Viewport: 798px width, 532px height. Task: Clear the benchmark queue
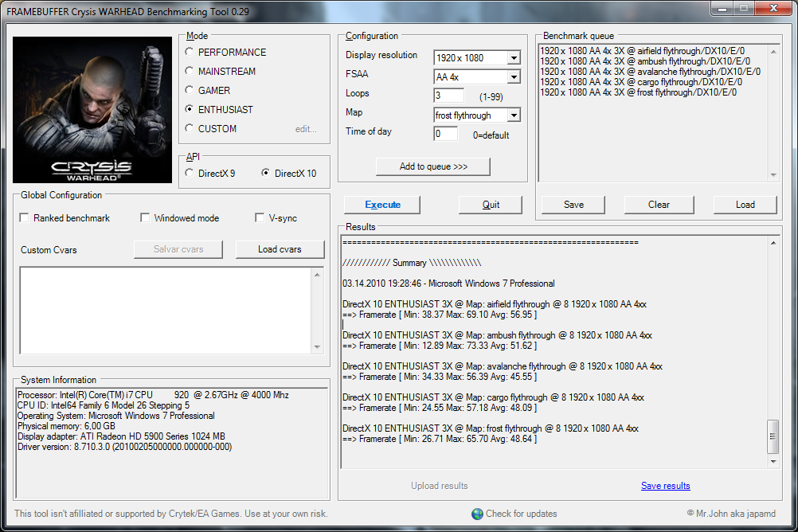(x=659, y=205)
